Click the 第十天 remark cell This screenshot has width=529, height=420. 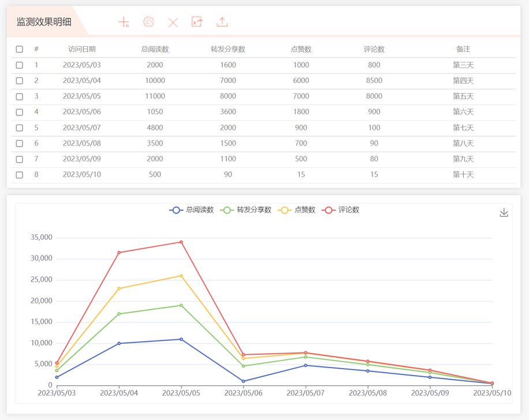[463, 175]
